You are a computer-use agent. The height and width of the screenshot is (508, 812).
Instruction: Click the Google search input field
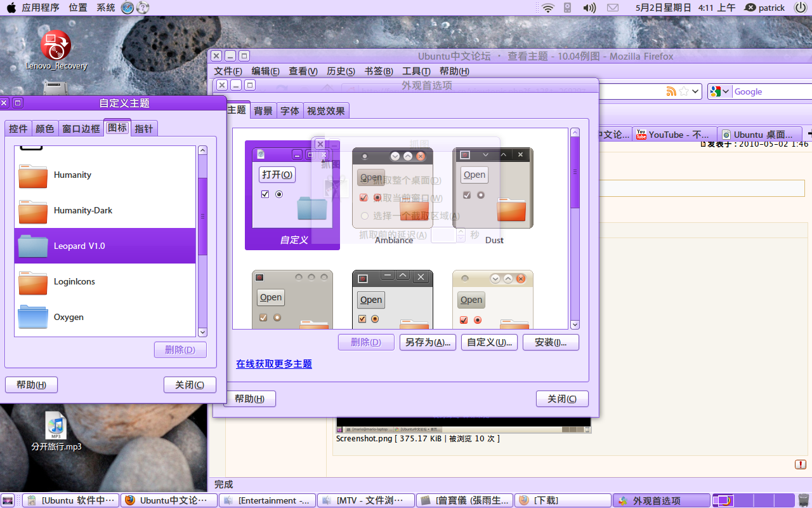[x=772, y=91]
